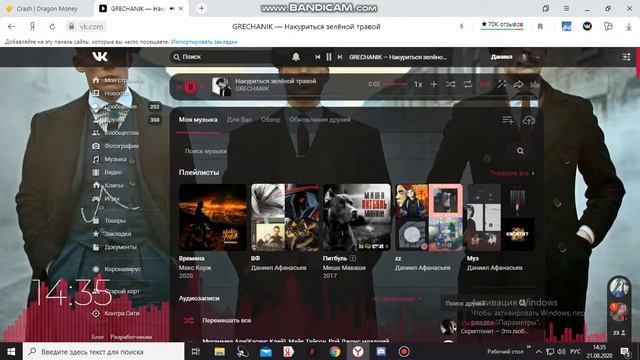Viewport: 640px width, 360px height.
Task: Open the Питбуль playlist cover
Action: [x=357, y=217]
